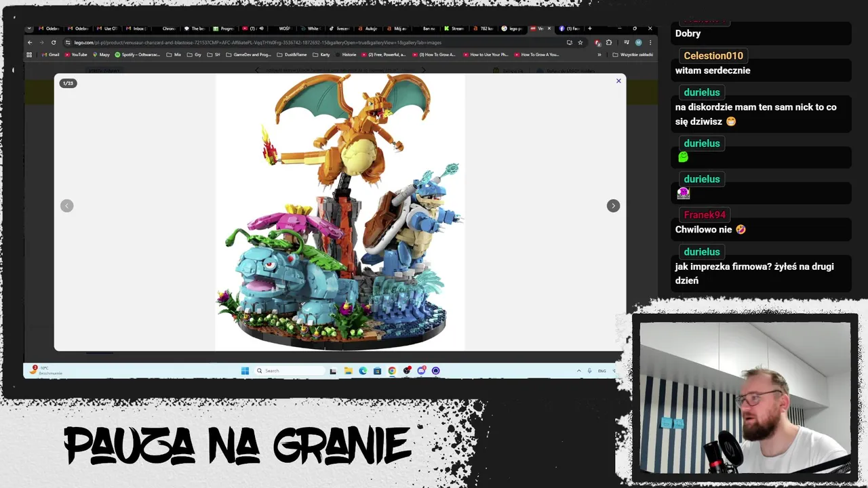Image resolution: width=868 pixels, height=488 pixels.
Task: Click the browser forward arrow
Action: [41, 42]
